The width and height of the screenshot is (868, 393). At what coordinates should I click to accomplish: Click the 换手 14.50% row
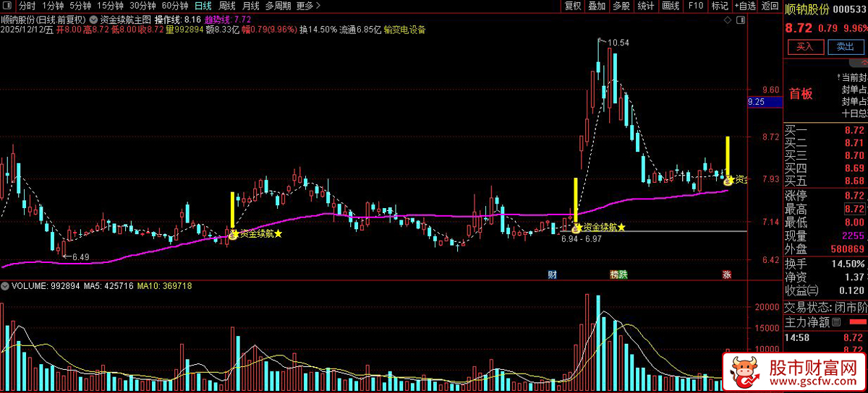point(826,264)
